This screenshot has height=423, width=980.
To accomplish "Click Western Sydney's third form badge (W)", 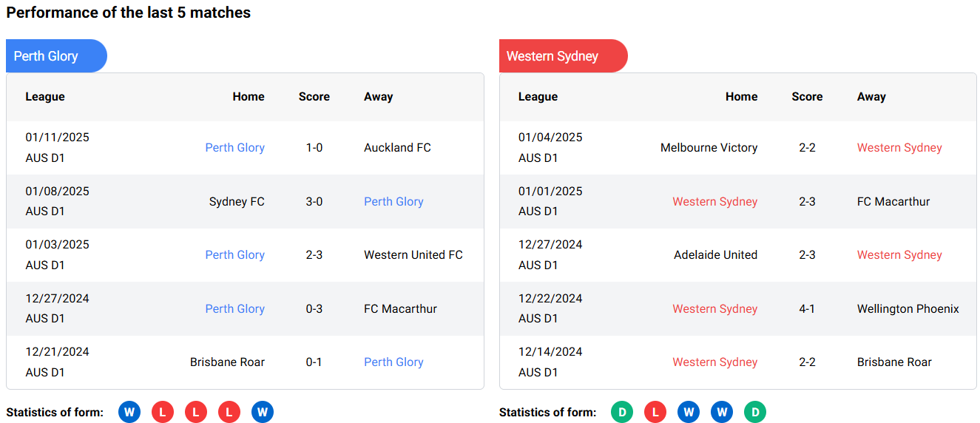I will pos(689,412).
